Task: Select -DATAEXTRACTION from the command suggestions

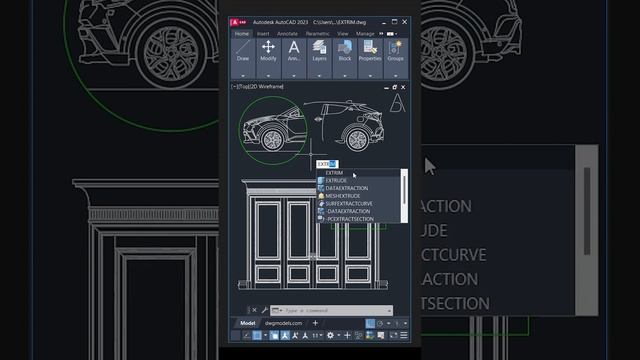Action: [x=358, y=211]
